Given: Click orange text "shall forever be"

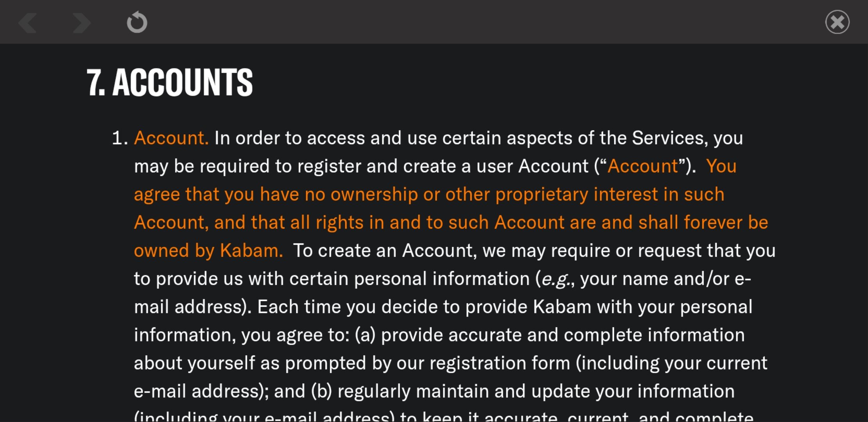Looking at the screenshot, I should click(703, 222).
